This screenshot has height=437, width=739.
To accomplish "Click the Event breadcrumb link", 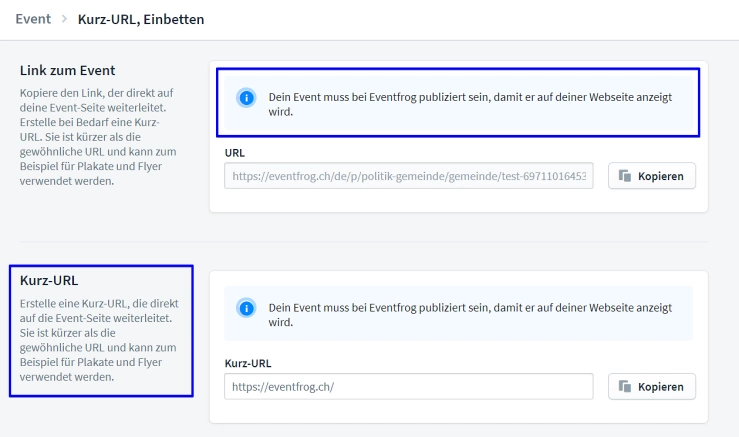I will [33, 19].
